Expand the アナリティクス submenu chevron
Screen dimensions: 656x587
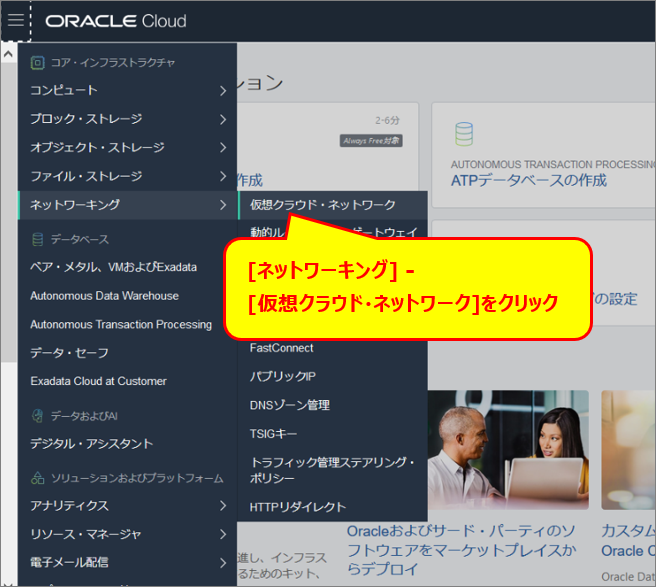click(x=223, y=505)
